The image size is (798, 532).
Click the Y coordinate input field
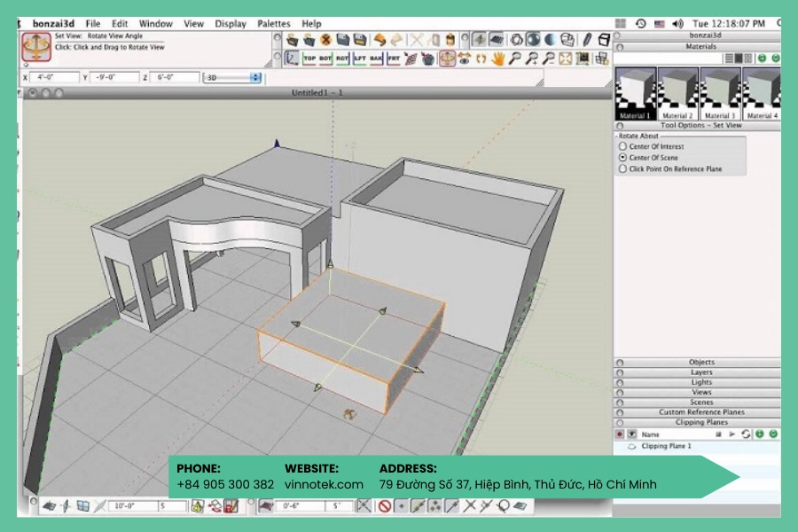point(114,77)
